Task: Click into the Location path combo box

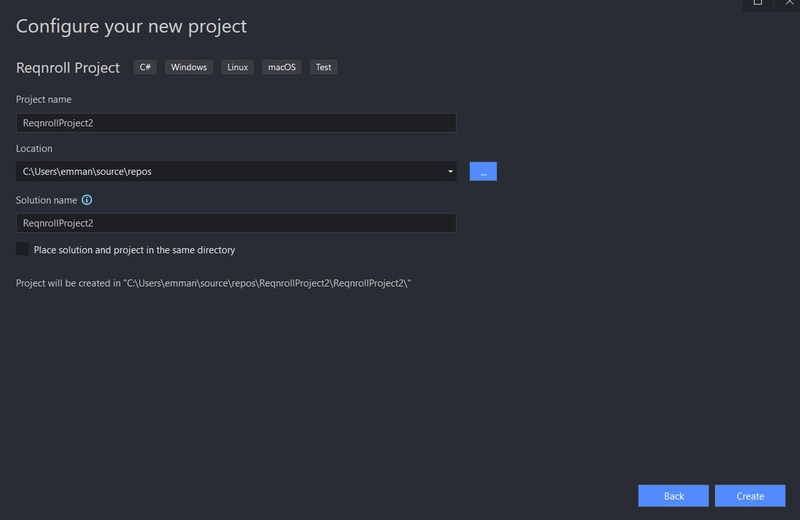Action: 230,172
